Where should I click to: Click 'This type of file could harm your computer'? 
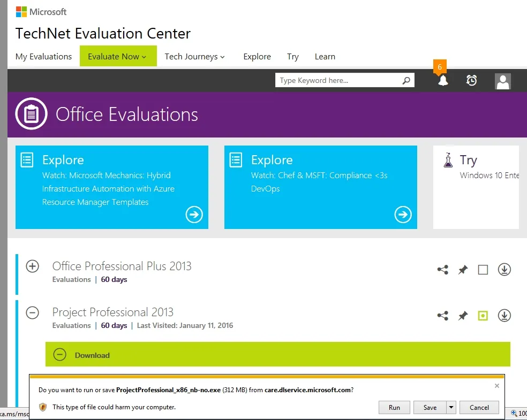(x=114, y=407)
